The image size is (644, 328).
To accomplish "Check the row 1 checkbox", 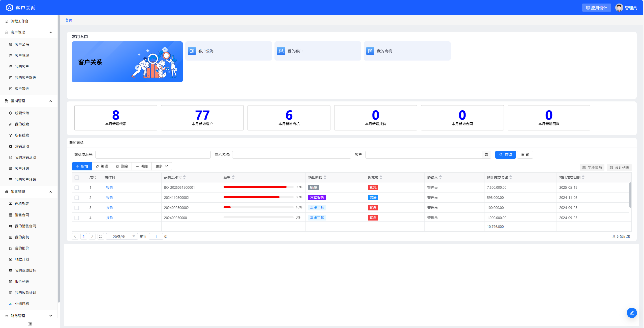I will 77,188.
